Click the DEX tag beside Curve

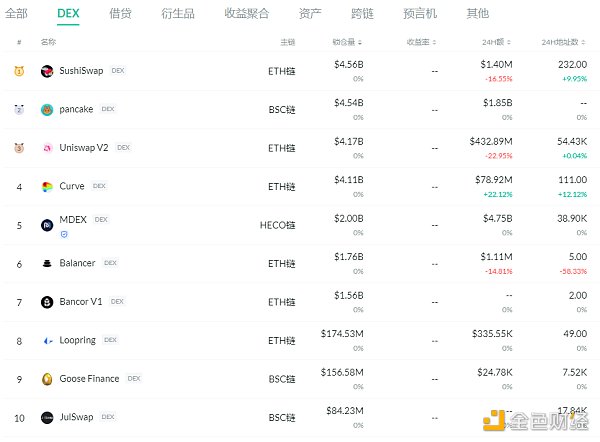[x=99, y=186]
